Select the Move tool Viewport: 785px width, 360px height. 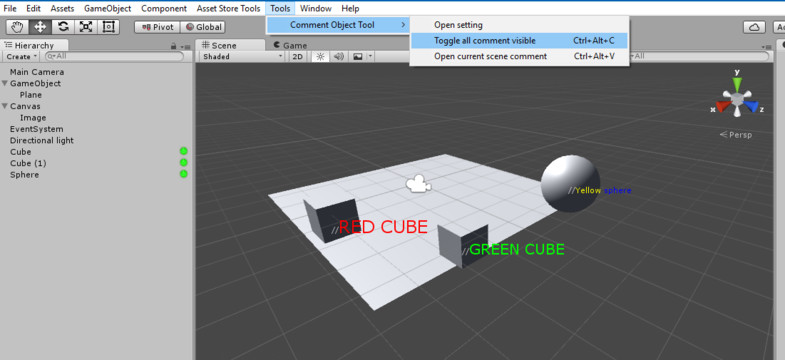pyautogui.click(x=40, y=27)
